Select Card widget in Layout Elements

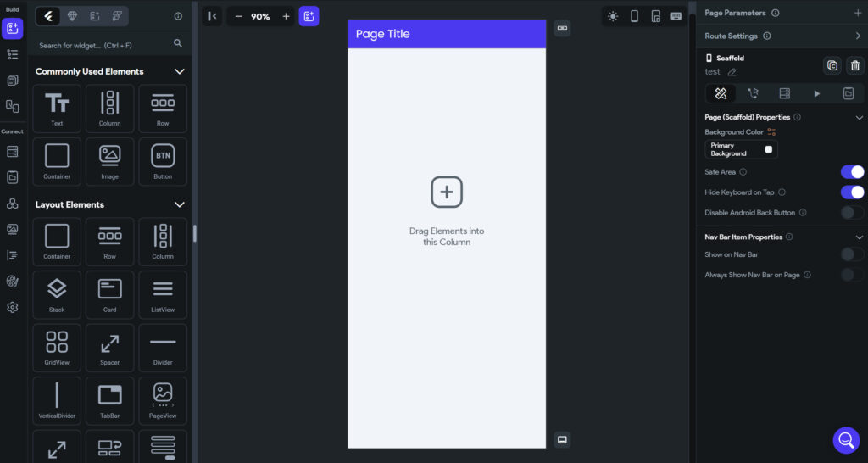[x=109, y=294]
